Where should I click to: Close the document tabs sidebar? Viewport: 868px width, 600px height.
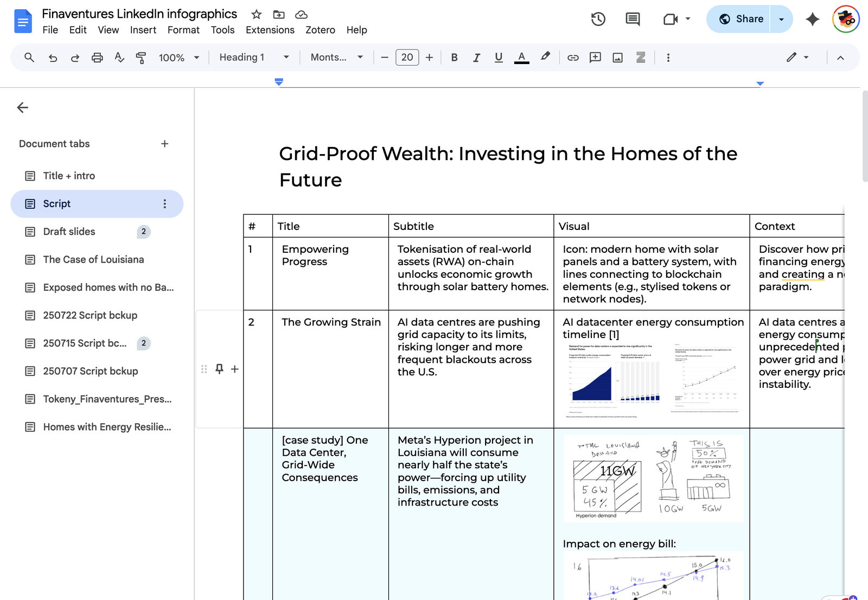[23, 107]
